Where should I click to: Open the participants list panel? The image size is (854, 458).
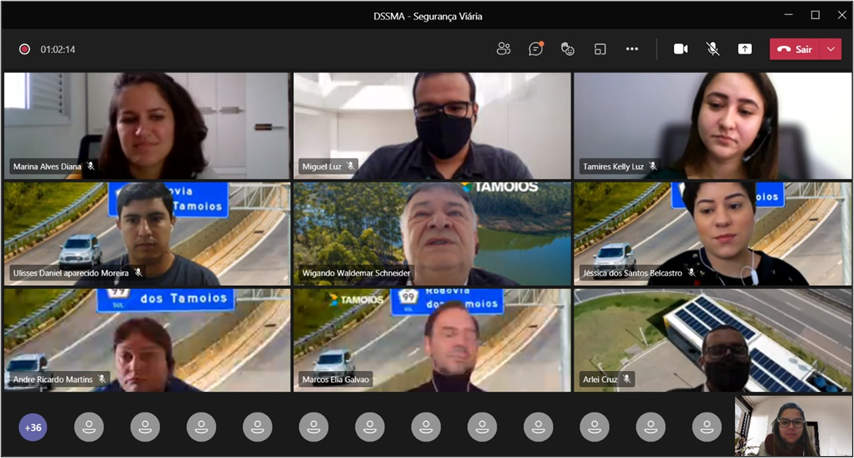pyautogui.click(x=503, y=49)
